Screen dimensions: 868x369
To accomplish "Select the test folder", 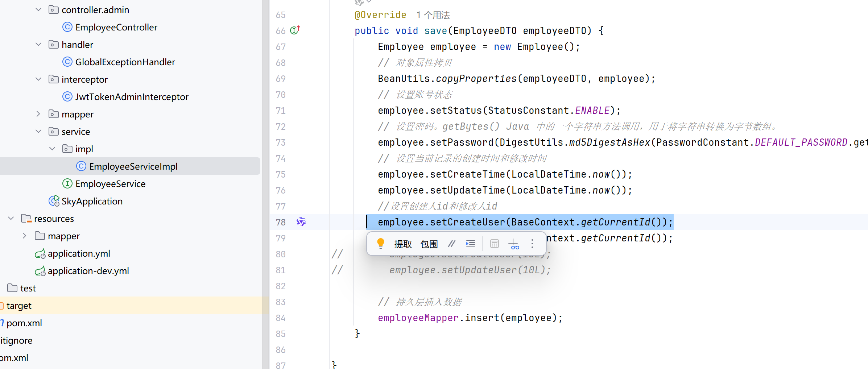I will (28, 288).
